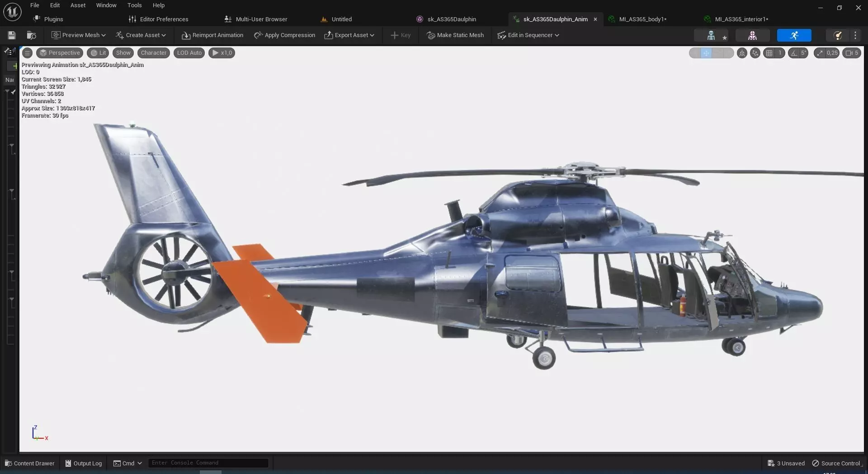The image size is (868, 474).
Task: Open the Output Log panel
Action: (84, 463)
